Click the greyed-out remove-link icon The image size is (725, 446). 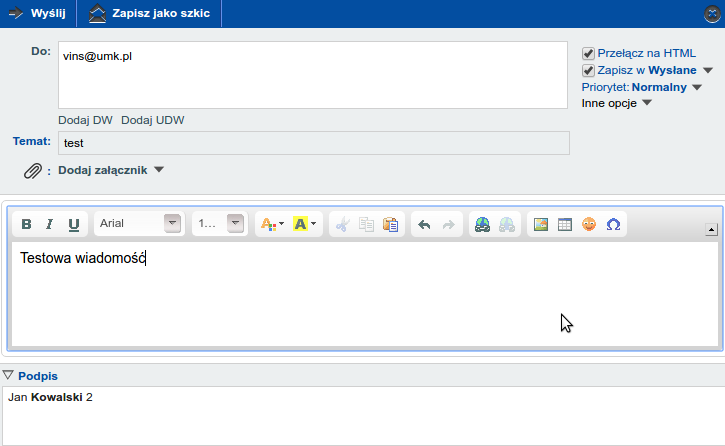coord(507,225)
